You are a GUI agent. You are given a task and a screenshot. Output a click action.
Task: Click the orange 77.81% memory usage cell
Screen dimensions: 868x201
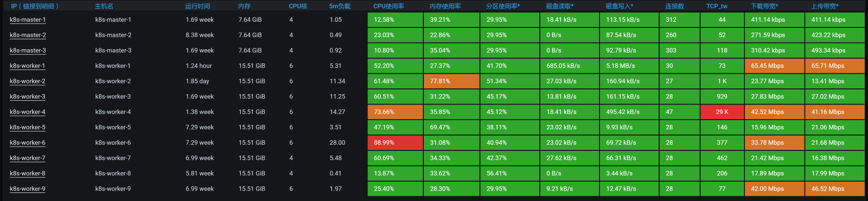coord(451,81)
